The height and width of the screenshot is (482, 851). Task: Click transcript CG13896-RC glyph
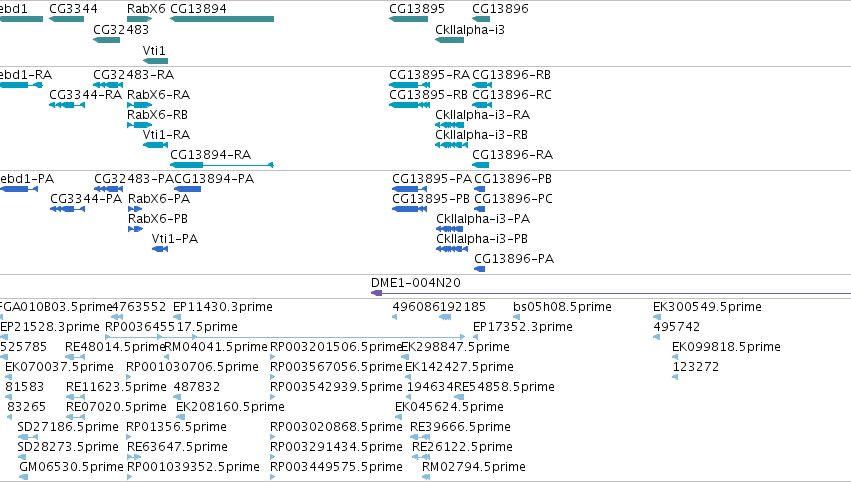482,105
